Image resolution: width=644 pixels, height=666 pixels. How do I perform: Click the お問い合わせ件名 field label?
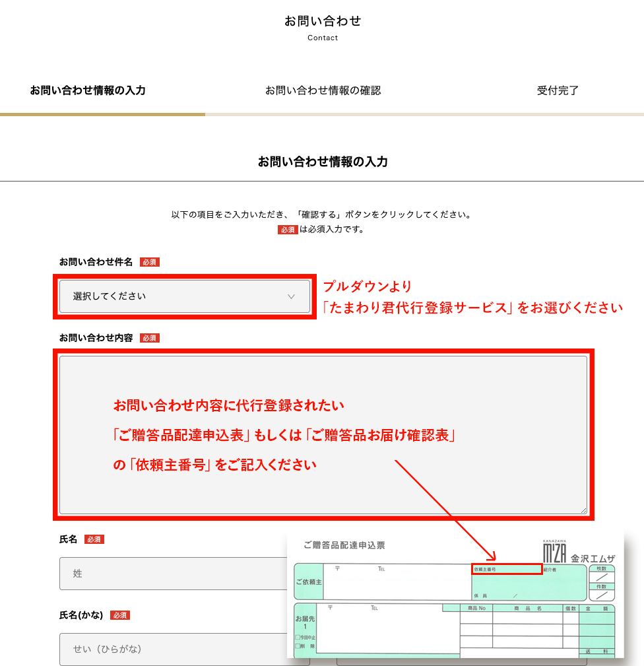96,262
